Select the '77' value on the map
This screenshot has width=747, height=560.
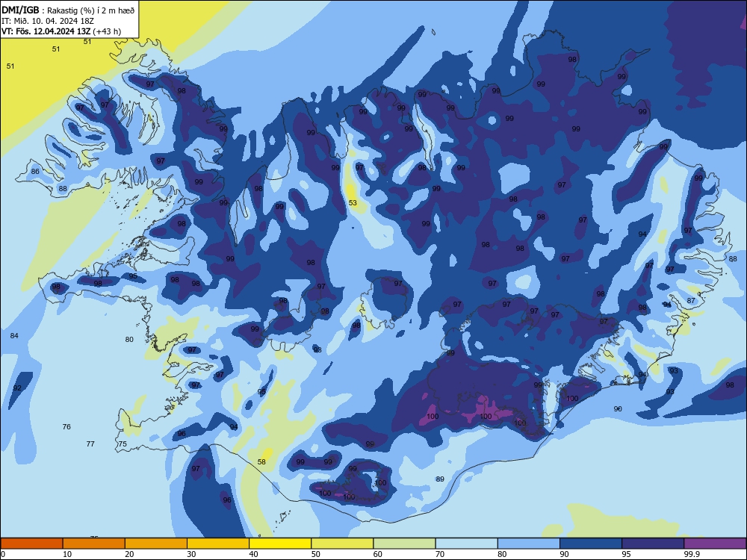[x=90, y=444]
